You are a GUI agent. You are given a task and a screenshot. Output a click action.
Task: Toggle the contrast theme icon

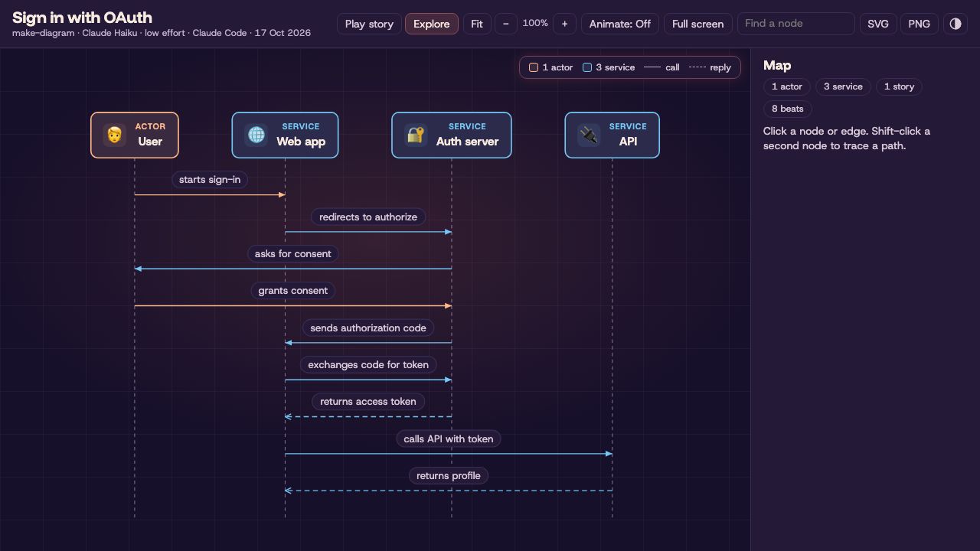955,24
